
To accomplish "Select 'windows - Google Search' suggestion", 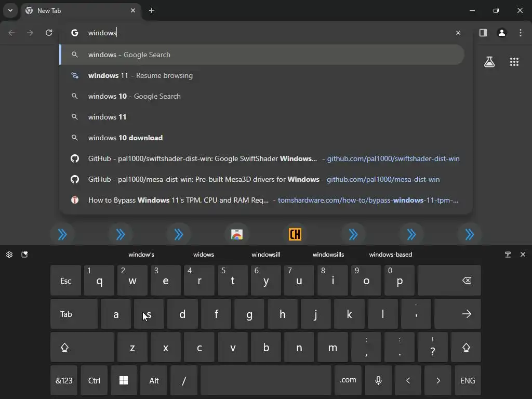I will 262,55.
